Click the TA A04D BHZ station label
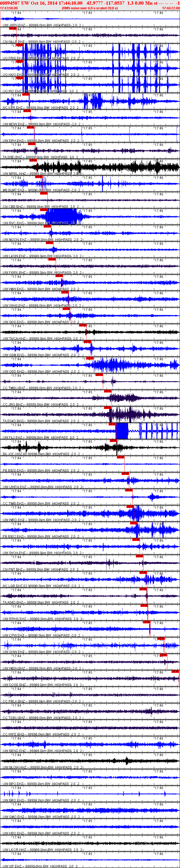180x868 pixels. (13, 603)
